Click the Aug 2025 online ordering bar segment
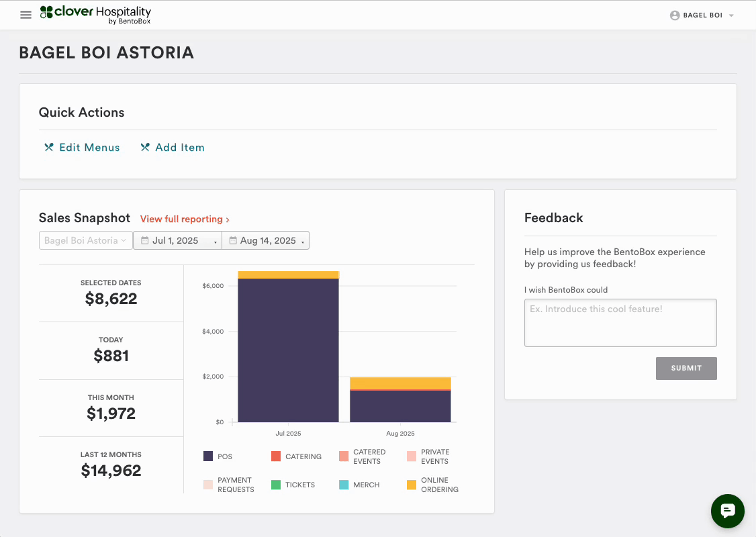The width and height of the screenshot is (756, 537). pos(400,383)
